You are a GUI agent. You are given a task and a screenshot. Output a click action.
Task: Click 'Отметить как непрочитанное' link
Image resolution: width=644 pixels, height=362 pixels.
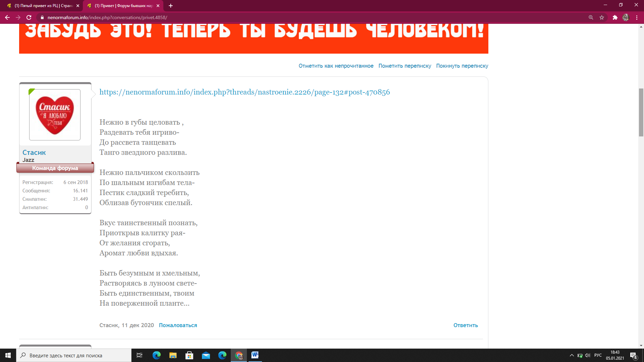point(336,66)
